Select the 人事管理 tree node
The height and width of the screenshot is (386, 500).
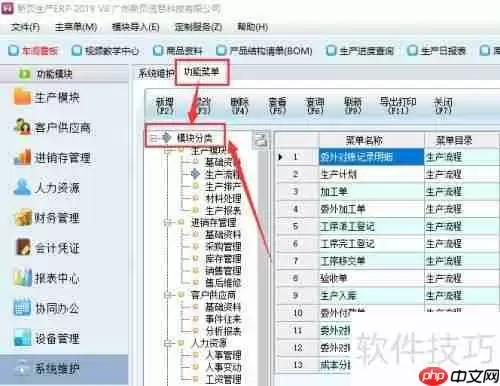(x=223, y=355)
